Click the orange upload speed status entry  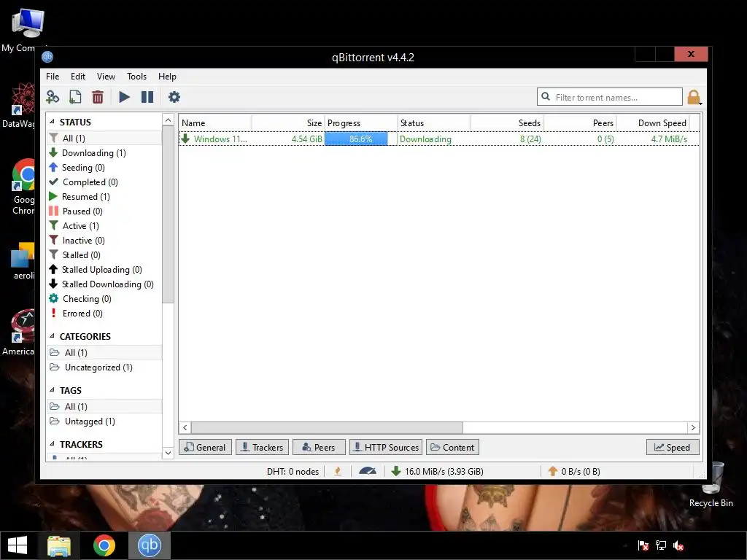coord(574,471)
